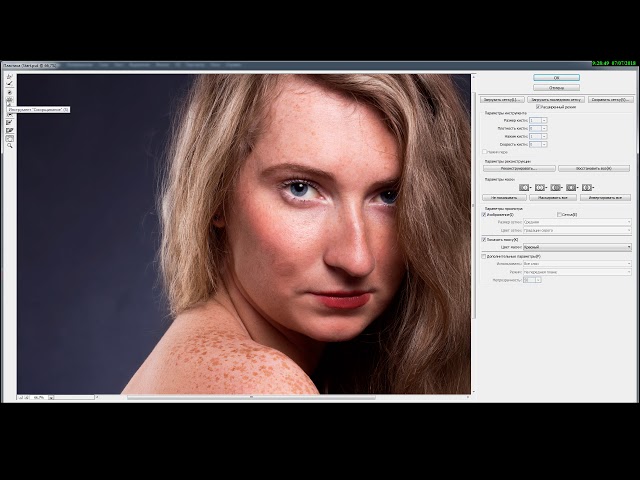Toggle the Показать маску checkbox

pos(484,240)
